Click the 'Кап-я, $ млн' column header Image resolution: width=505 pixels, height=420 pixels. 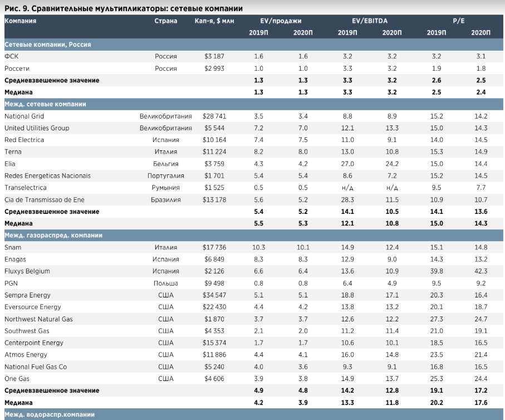214,21
